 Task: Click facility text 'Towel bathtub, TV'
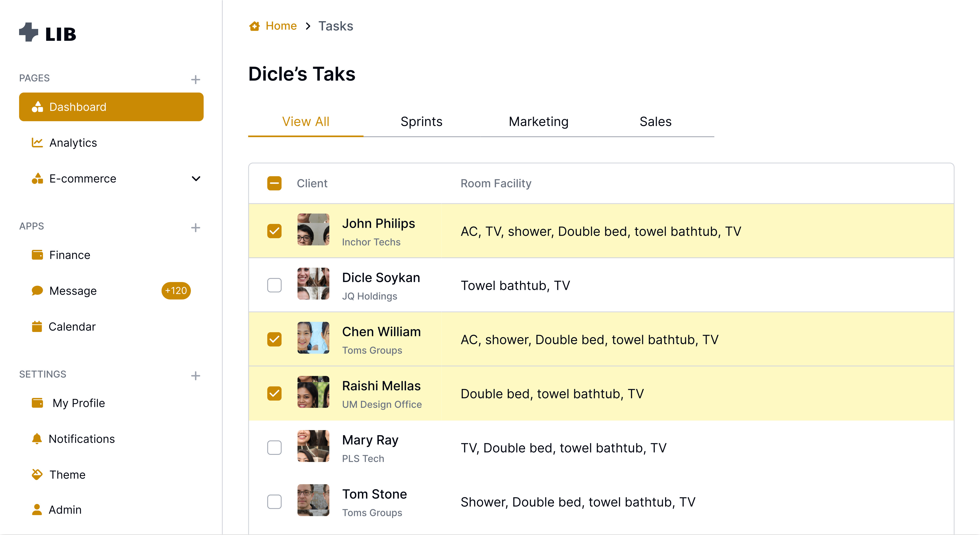515,285
